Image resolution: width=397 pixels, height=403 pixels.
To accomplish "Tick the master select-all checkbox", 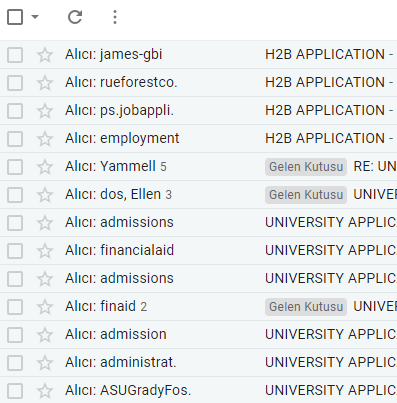I will tap(15, 17).
